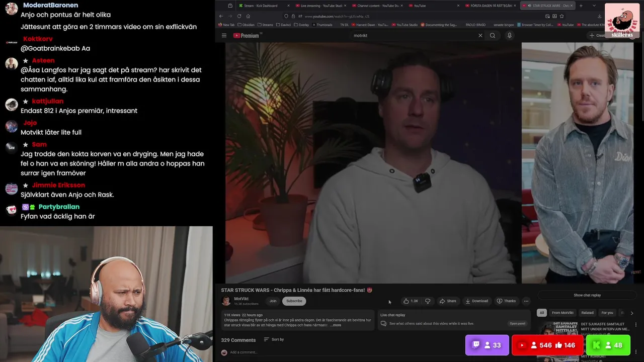Open the Documenting the Sag... bookmark
The width and height of the screenshot is (644, 362).
click(x=439, y=25)
